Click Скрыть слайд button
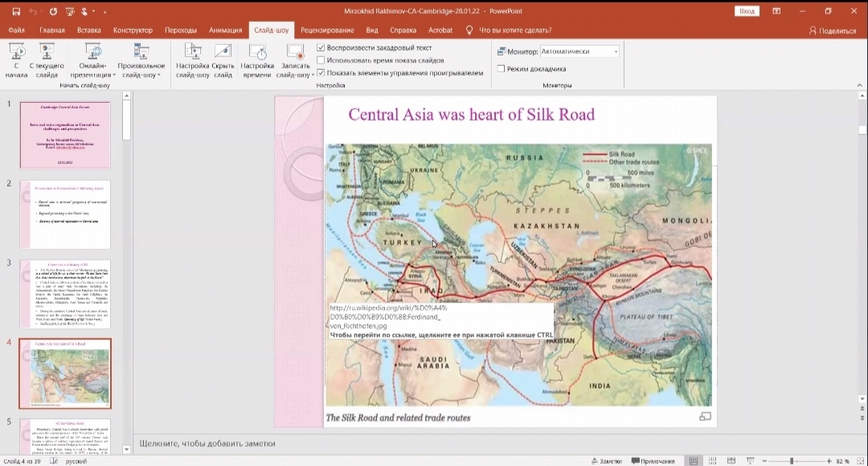Image resolution: width=868 pixels, height=466 pixels. tap(223, 61)
